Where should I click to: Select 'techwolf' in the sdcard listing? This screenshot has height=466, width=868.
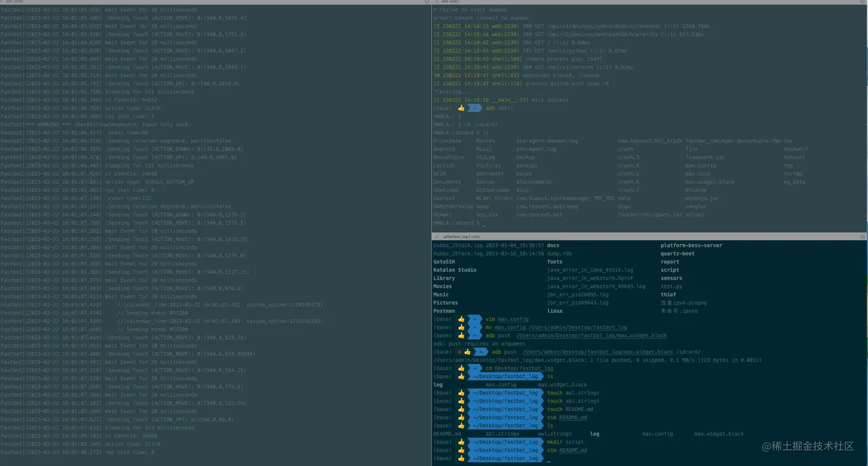(x=796, y=149)
